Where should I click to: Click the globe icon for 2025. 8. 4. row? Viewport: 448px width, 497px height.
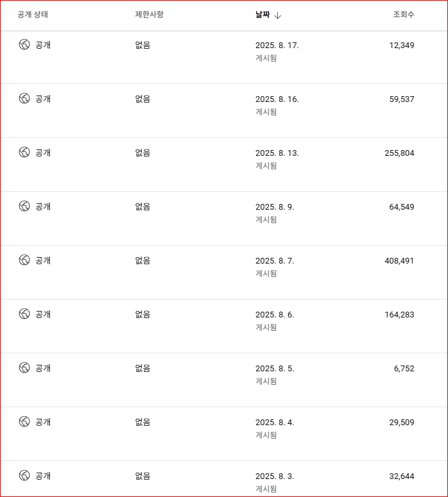click(x=24, y=421)
